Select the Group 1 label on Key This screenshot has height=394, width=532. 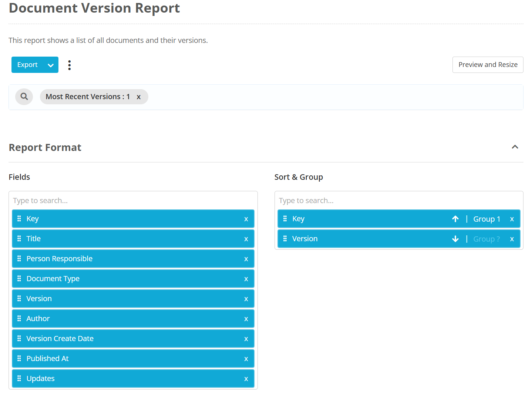[486, 219]
